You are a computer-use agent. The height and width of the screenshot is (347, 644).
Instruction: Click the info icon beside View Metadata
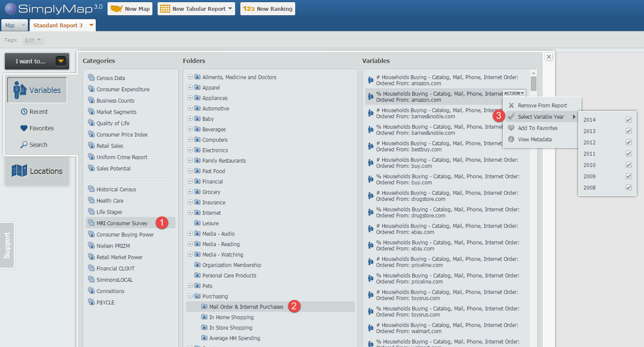pos(511,139)
